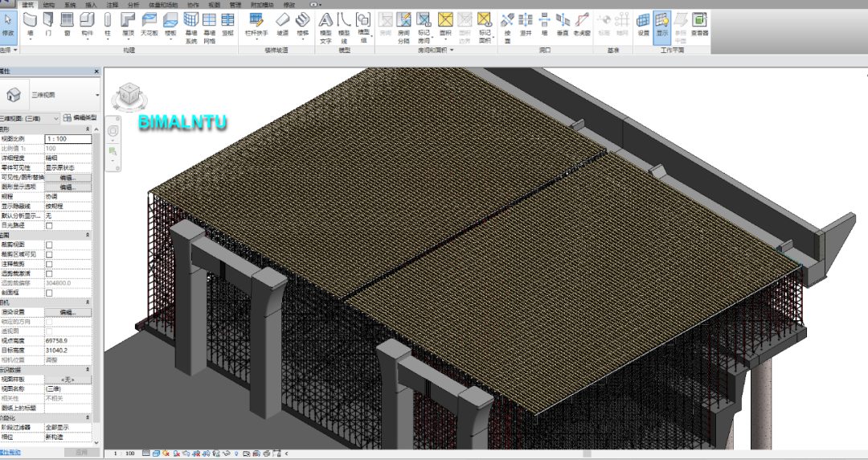This screenshot has width=868, height=460.
Task: Collapse the Camera (相机) properties group
Action: click(x=88, y=302)
